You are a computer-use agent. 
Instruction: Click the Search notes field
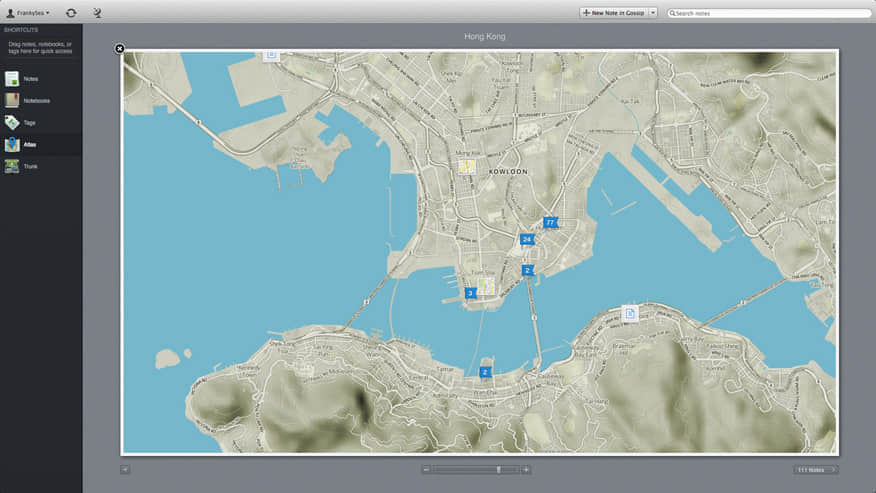tap(770, 13)
